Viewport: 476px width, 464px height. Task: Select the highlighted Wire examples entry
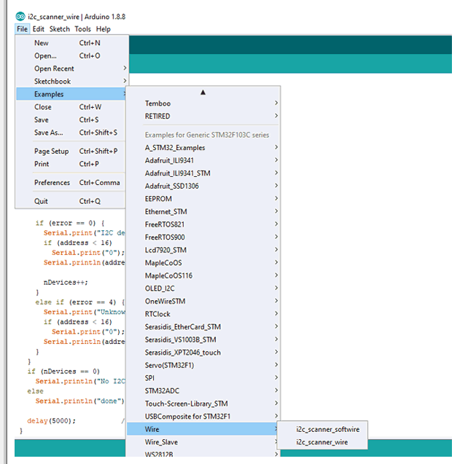(203, 429)
